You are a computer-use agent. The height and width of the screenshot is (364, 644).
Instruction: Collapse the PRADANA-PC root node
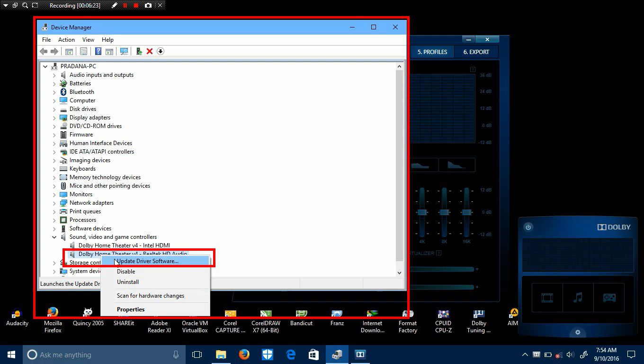tap(45, 66)
